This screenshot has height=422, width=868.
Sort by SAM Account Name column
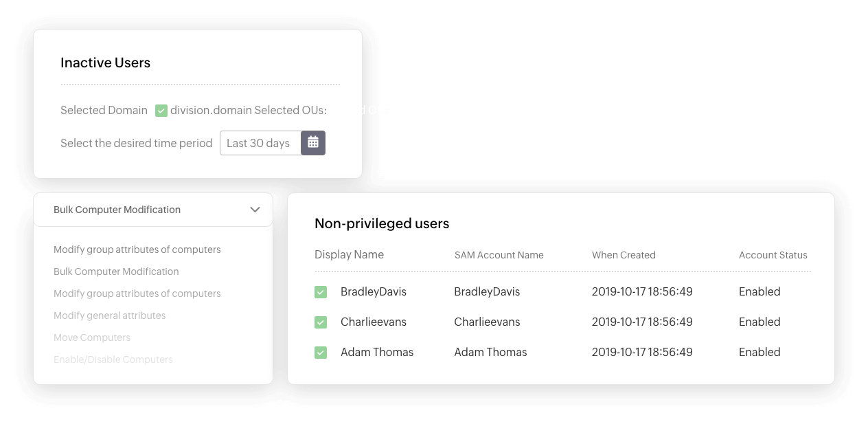(499, 255)
